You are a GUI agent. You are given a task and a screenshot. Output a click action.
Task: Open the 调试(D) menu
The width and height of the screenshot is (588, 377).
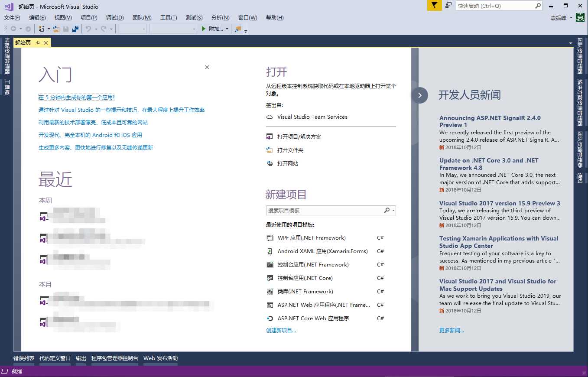point(115,18)
